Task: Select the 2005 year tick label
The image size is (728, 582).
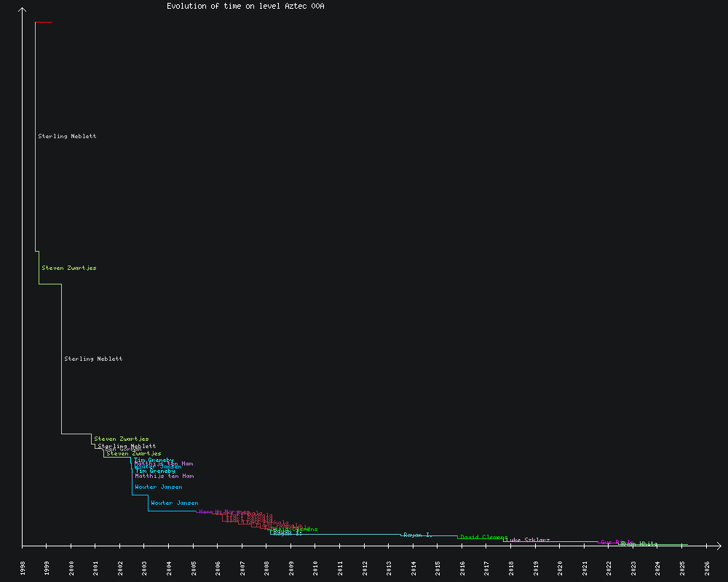Action: coord(194,567)
